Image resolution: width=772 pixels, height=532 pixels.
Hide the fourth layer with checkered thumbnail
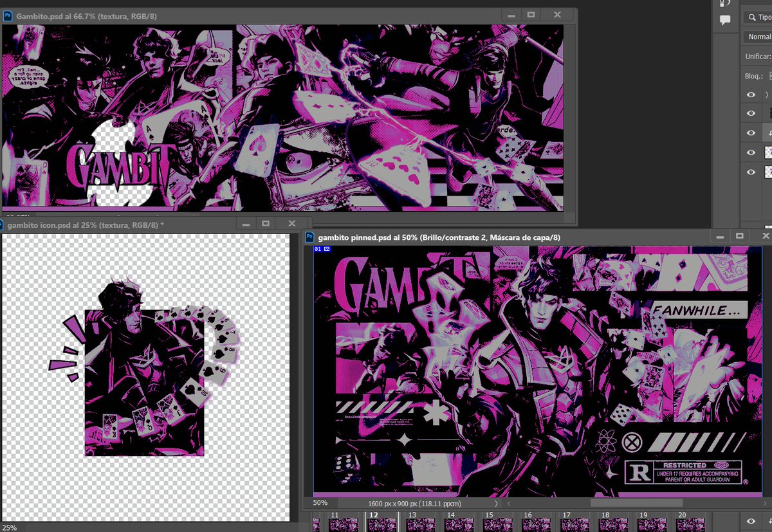(751, 152)
